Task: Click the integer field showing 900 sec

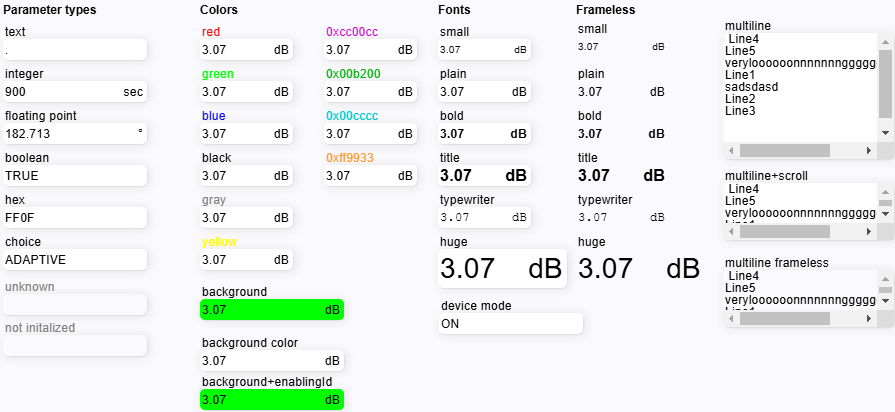Action: pos(75,91)
